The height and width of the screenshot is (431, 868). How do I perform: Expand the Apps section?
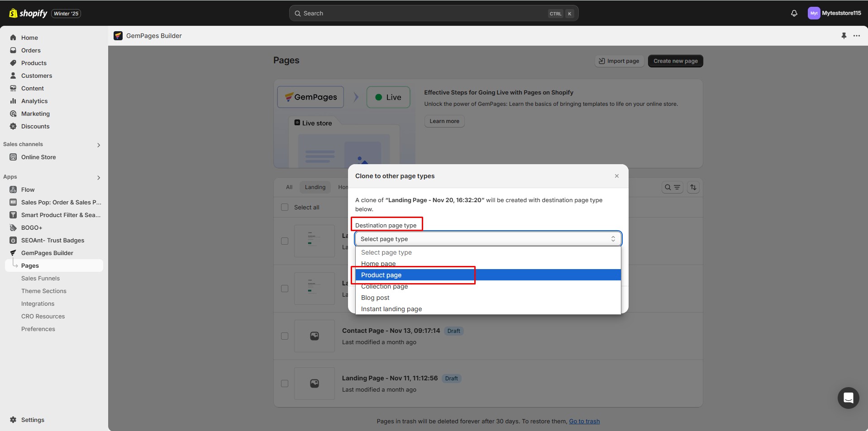click(x=99, y=177)
